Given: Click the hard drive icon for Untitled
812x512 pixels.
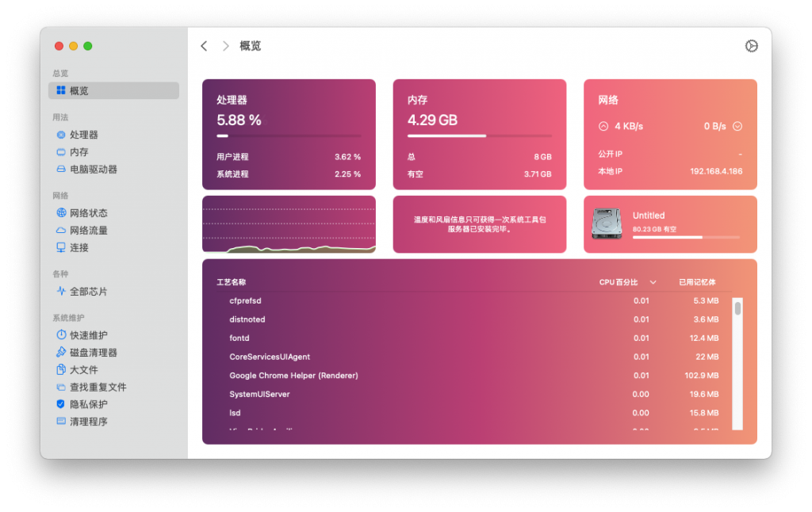Looking at the screenshot, I should tap(607, 224).
